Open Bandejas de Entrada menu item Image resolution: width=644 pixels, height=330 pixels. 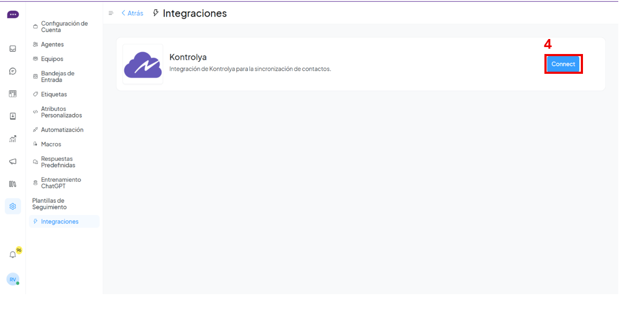click(57, 76)
